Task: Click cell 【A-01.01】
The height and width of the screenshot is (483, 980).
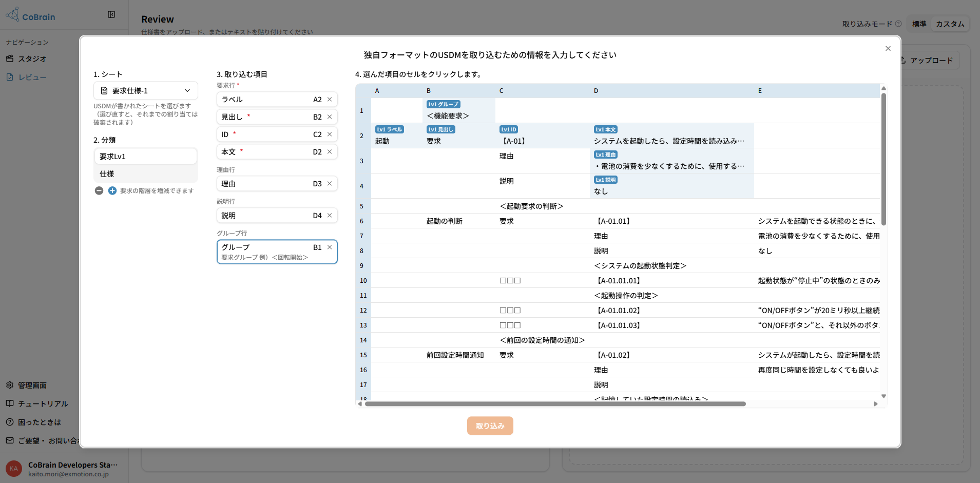Action: pyautogui.click(x=672, y=221)
